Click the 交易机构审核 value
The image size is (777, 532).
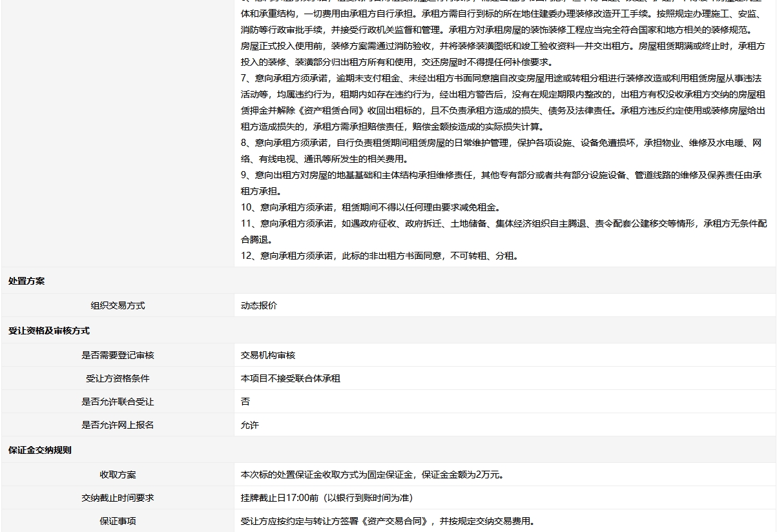pos(267,355)
